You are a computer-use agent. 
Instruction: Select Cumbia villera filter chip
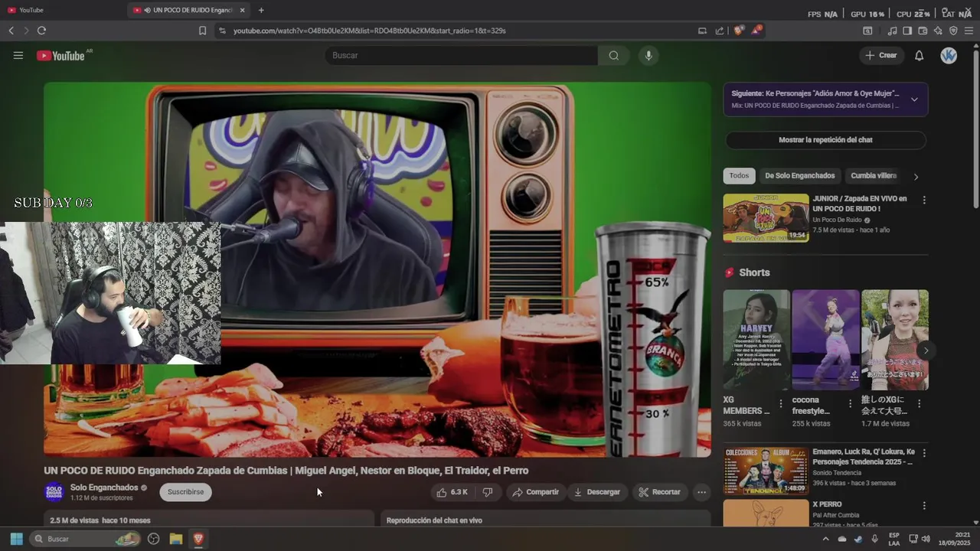point(874,176)
